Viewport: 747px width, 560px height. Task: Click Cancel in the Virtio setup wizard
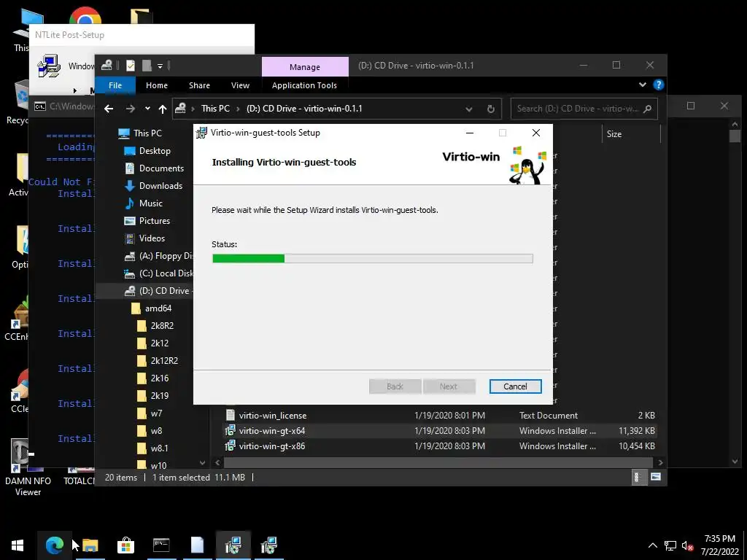point(515,386)
